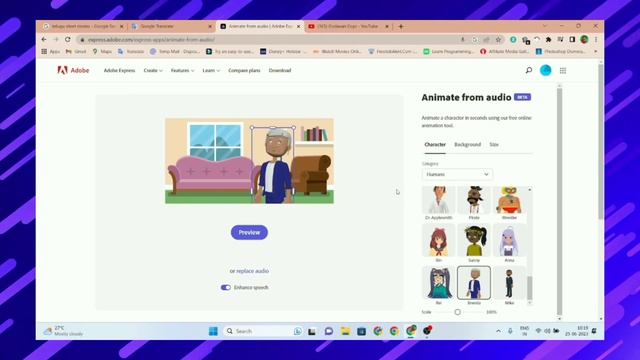This screenshot has height=360, width=640.
Task: Open a new tab with the plus button
Action: [x=401, y=26]
